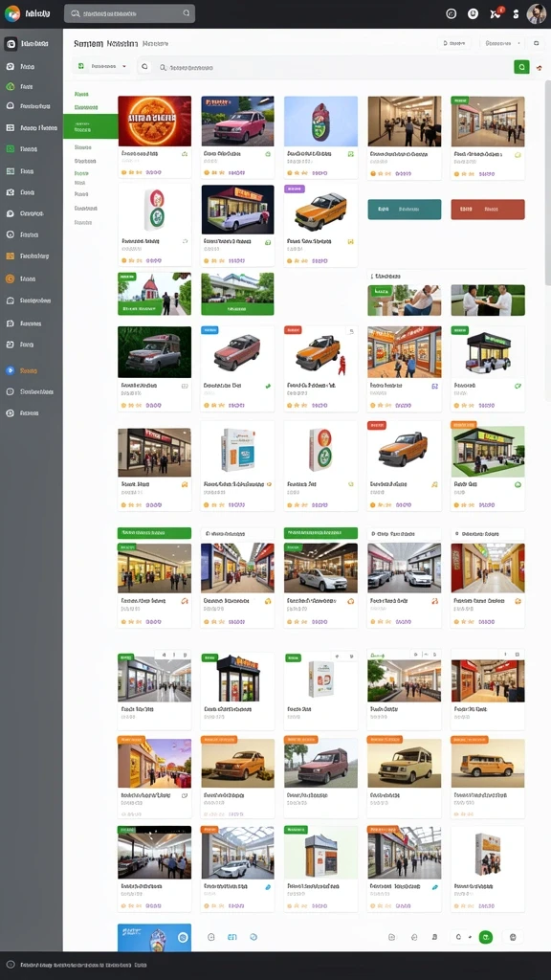Focus the search field in the dark top bar
Viewport: 551px width, 980px height.
click(129, 13)
